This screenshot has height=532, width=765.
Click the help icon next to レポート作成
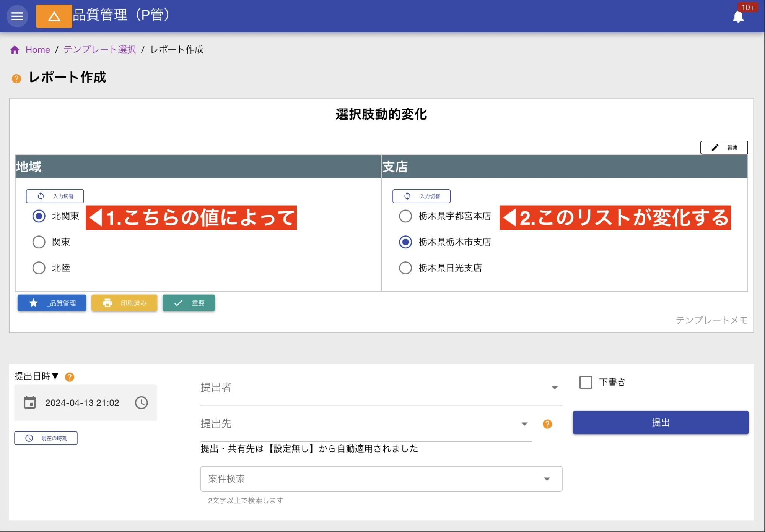pyautogui.click(x=16, y=79)
